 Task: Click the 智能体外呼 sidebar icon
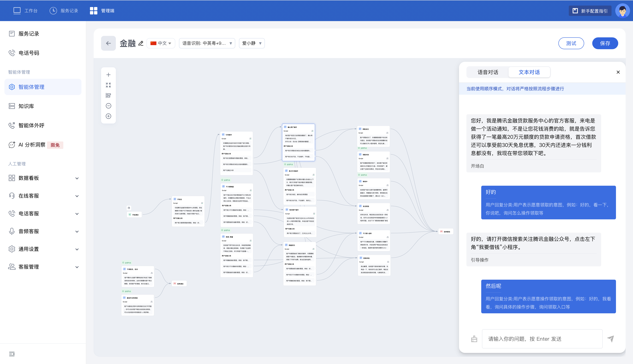12,125
